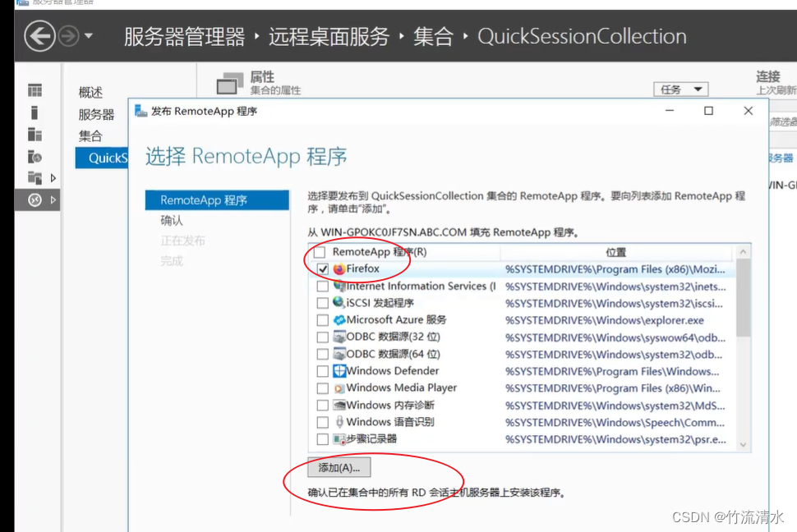Select the Local Server sidebar icon
The height and width of the screenshot is (532, 797).
[35, 112]
